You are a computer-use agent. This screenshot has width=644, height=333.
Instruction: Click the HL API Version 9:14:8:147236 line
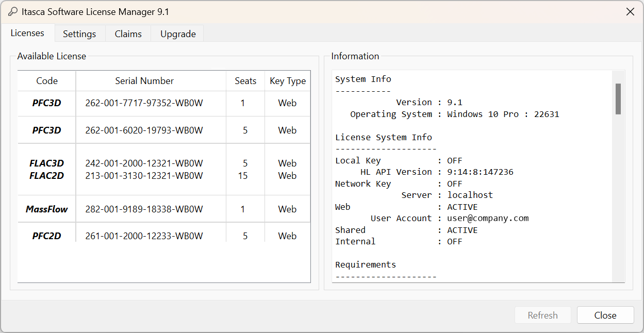437,172
